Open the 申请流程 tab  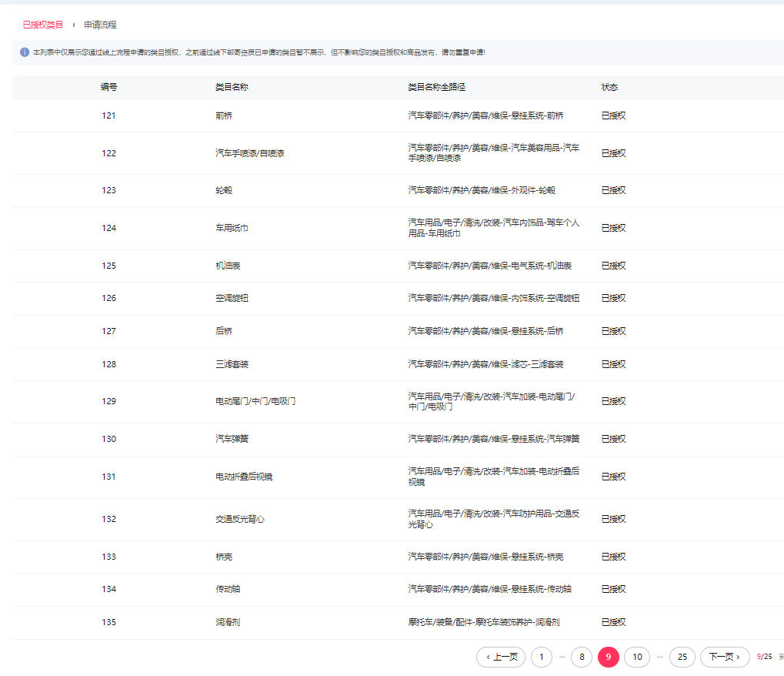[x=100, y=25]
